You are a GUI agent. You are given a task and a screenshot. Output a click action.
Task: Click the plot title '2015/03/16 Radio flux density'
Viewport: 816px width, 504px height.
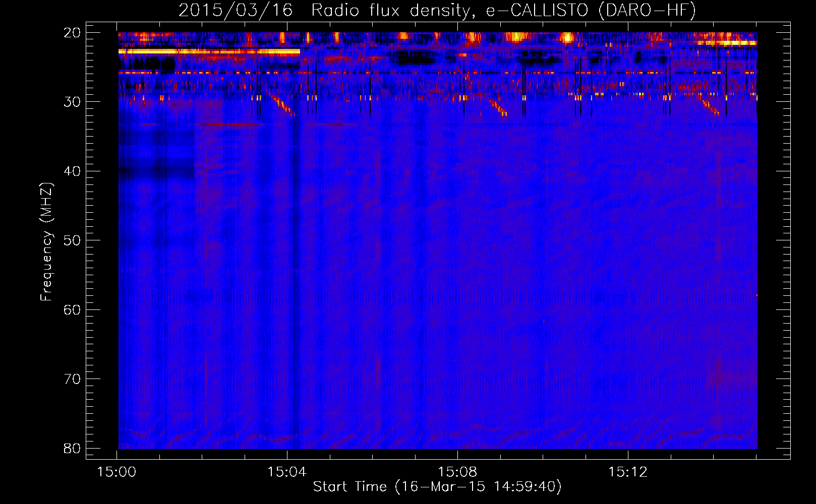point(326,10)
